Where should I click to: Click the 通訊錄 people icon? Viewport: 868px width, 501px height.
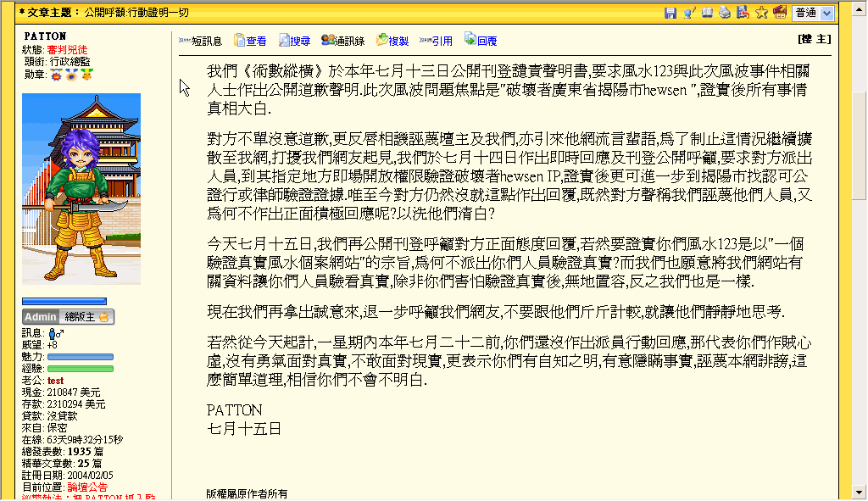(328, 40)
